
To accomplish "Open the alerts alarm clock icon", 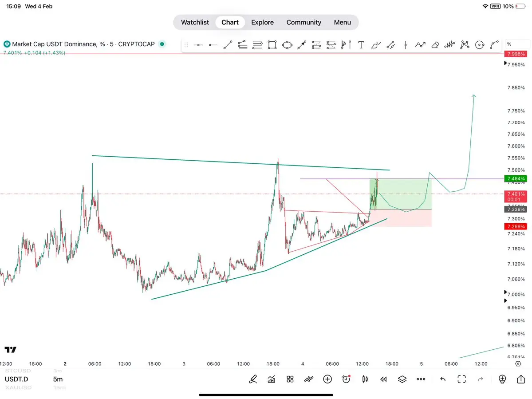I will pyautogui.click(x=347, y=379).
